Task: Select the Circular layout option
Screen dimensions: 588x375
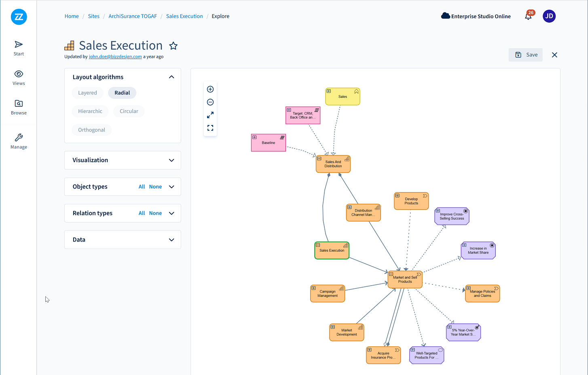Action: pyautogui.click(x=129, y=111)
